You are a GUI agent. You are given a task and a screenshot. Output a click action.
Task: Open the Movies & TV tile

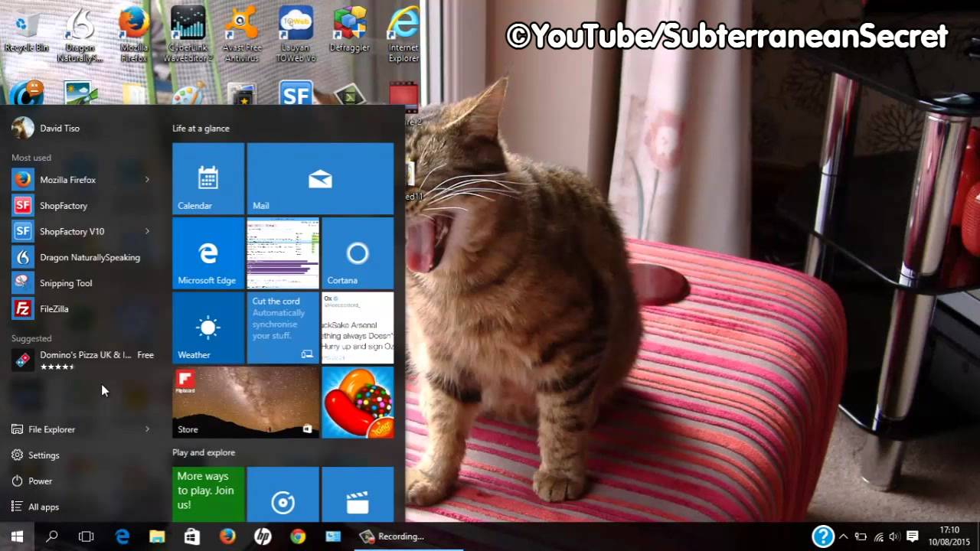358,494
